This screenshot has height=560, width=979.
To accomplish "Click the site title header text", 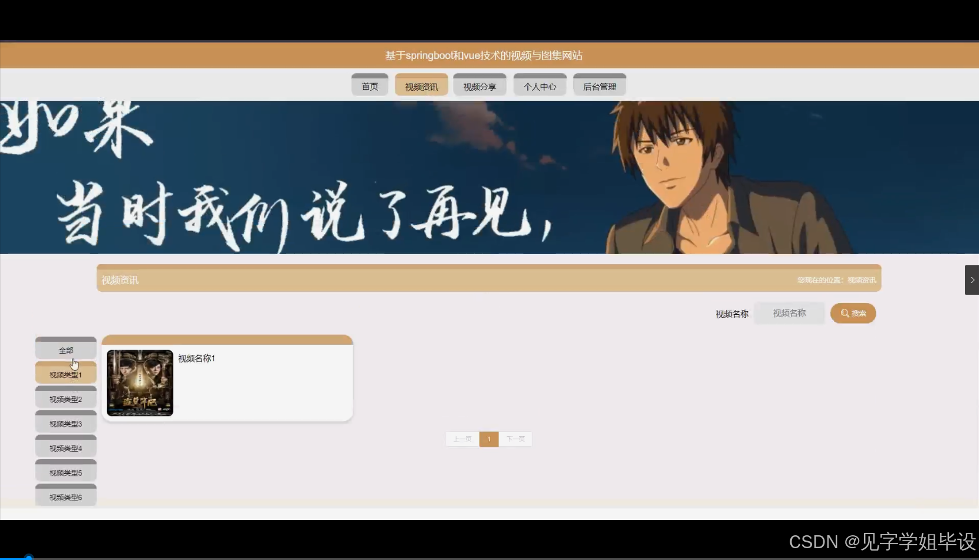I will click(484, 55).
